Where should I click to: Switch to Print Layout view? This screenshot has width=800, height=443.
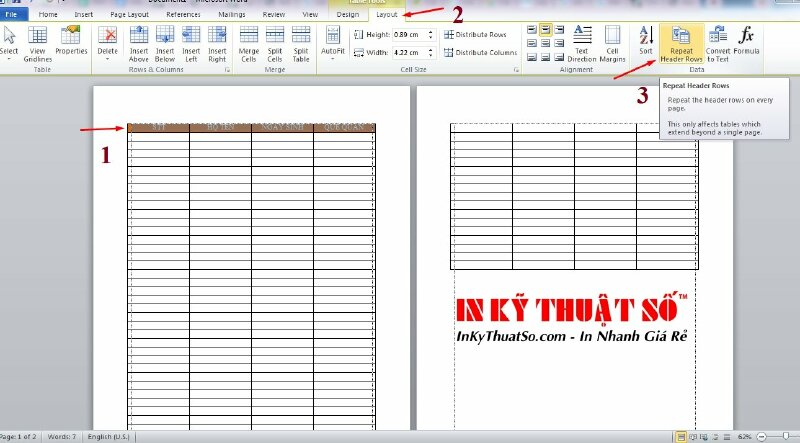tap(681, 437)
